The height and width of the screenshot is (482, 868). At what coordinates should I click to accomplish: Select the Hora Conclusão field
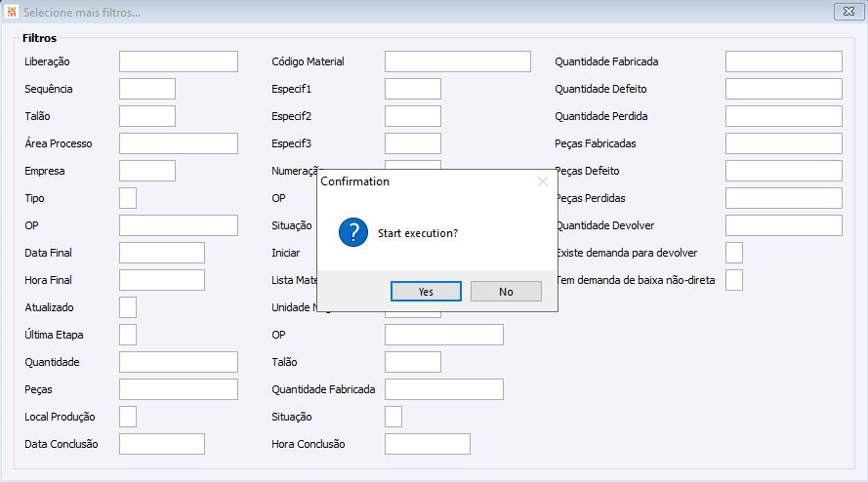click(x=428, y=444)
